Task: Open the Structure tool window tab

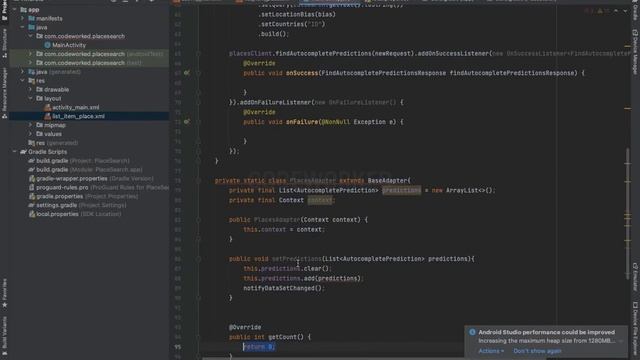Action: coord(4,42)
